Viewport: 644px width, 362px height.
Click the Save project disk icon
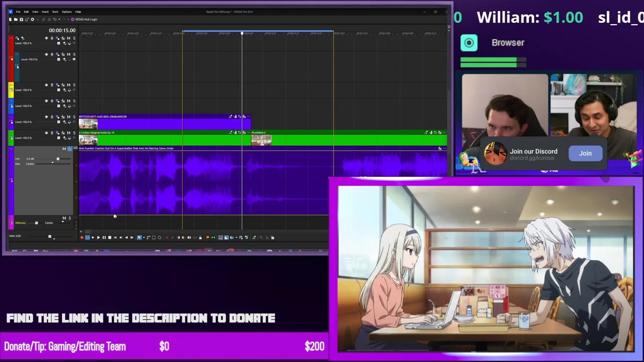point(21,20)
